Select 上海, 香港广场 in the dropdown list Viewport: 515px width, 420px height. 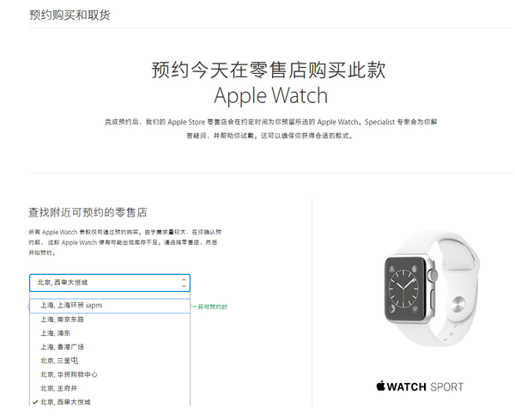(110, 347)
